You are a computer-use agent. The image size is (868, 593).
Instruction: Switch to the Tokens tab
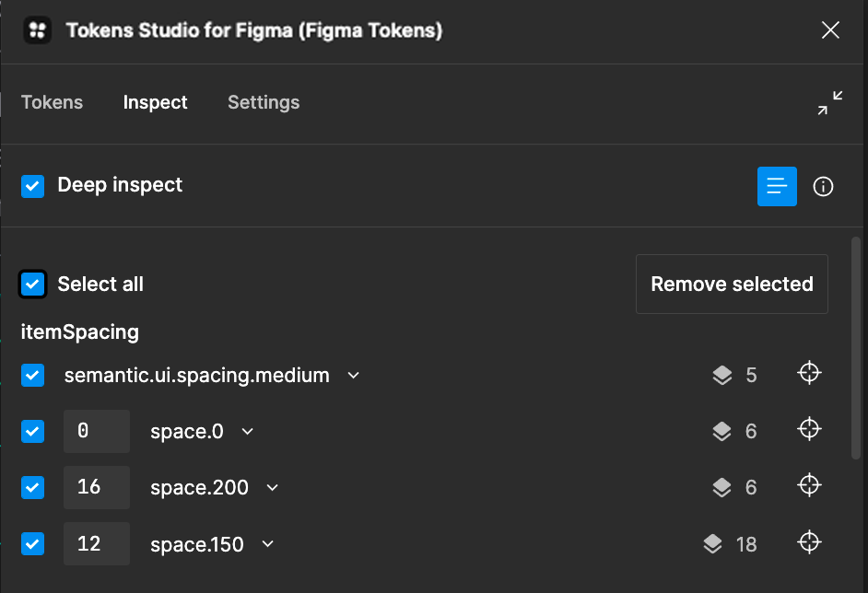tap(52, 102)
